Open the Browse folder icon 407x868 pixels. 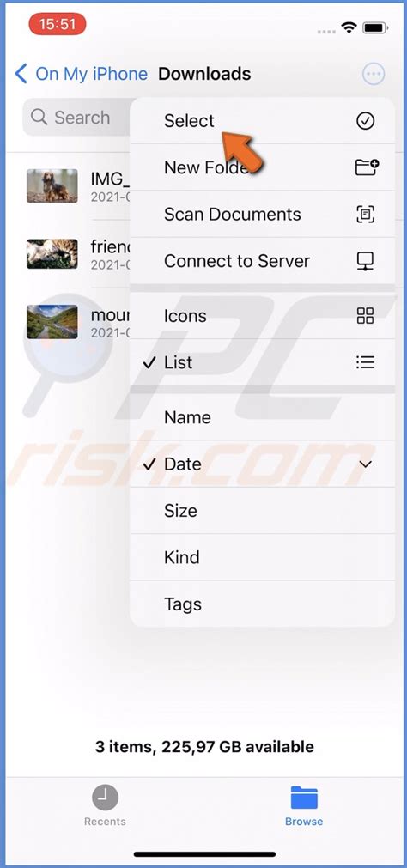[x=304, y=798]
